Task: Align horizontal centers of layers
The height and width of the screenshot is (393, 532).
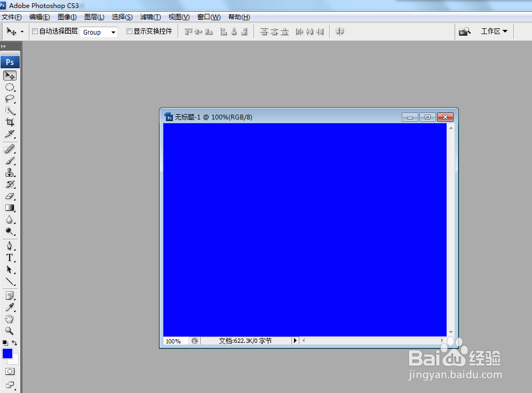Action: 234,31
